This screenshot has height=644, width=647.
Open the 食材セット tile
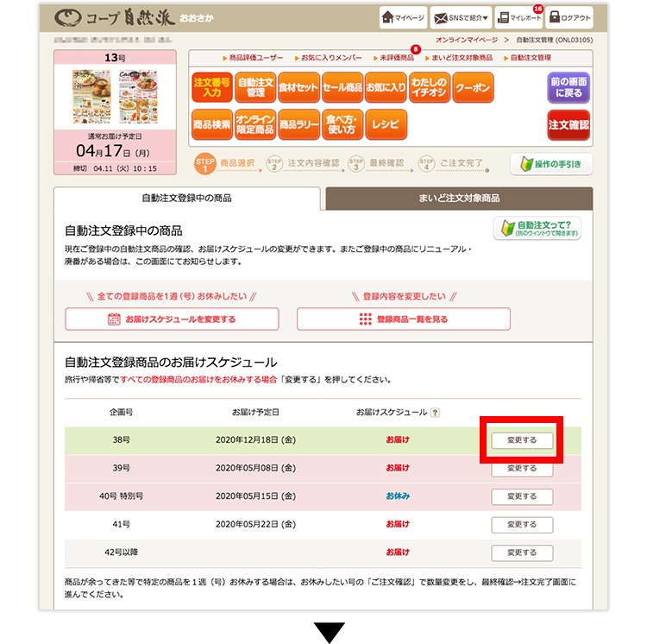[x=298, y=88]
